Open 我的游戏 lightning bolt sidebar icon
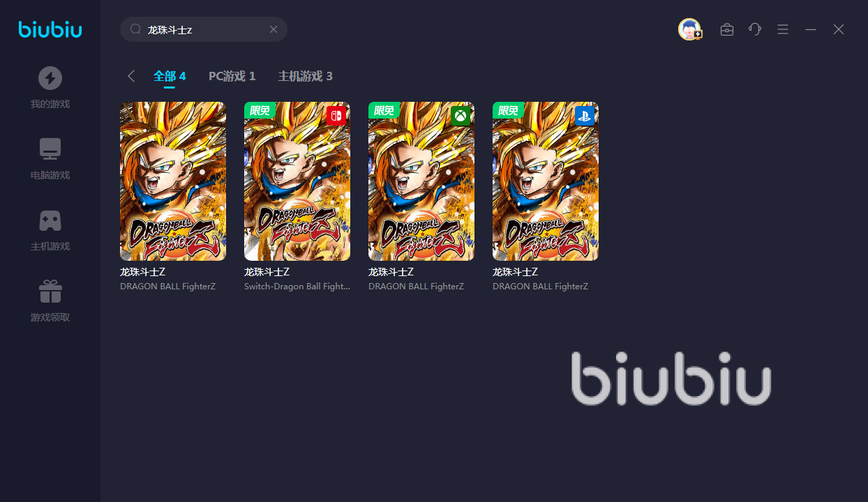 (x=50, y=78)
